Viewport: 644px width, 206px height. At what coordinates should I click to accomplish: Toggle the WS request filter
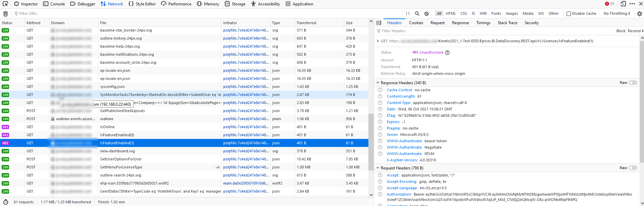541,14
